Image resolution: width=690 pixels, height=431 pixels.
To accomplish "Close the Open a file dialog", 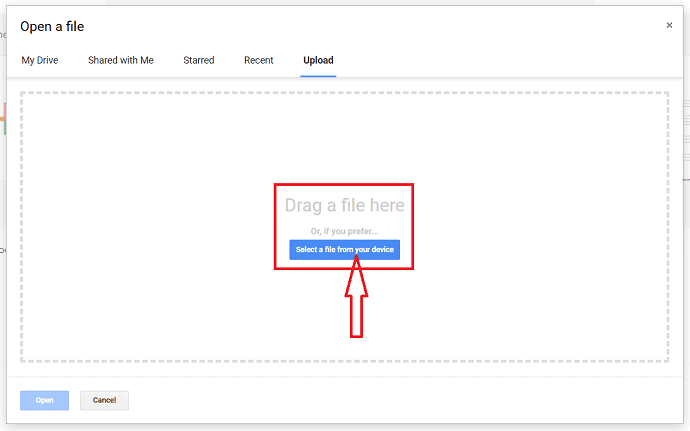I will coord(669,26).
